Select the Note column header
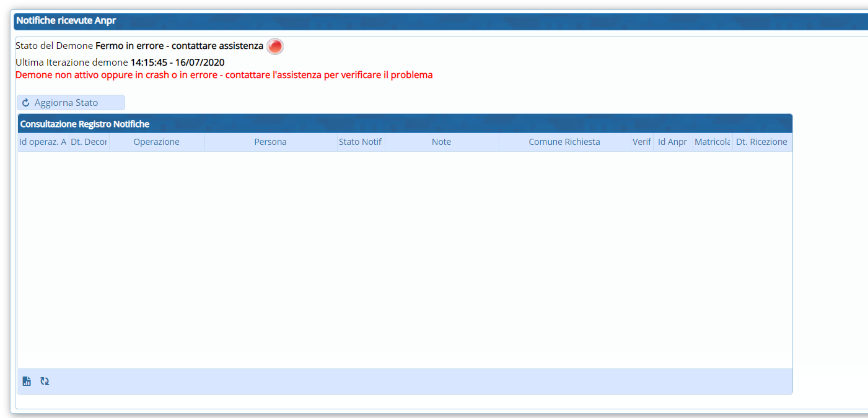This screenshot has width=868, height=418. tap(441, 142)
